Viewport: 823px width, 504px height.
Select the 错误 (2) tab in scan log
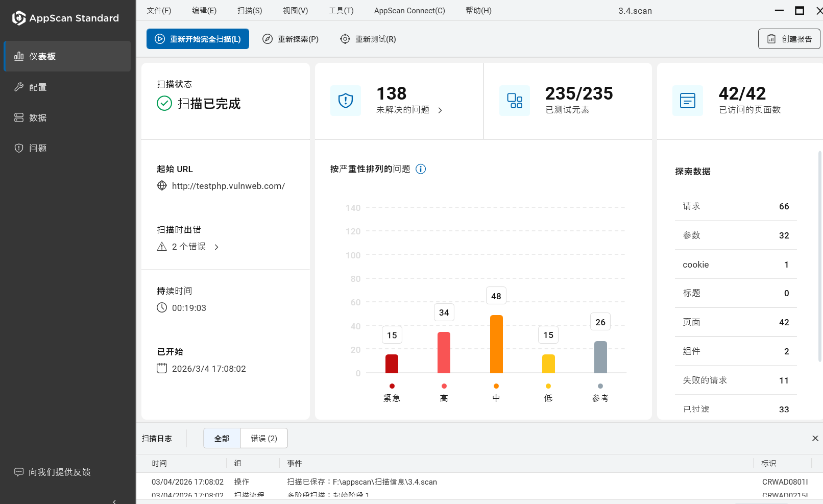click(264, 438)
